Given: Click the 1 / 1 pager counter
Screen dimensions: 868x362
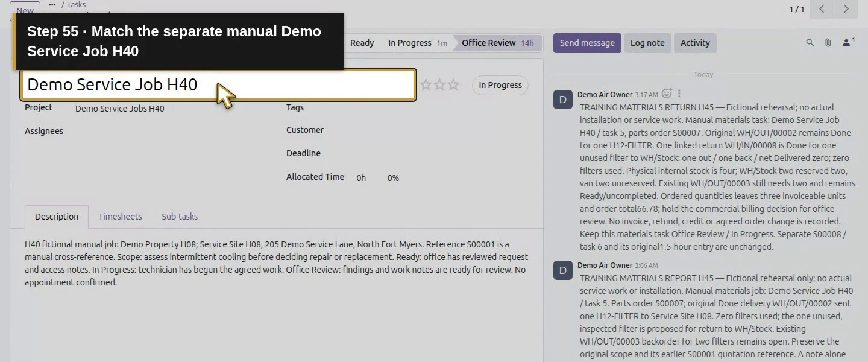Looking at the screenshot, I should pyautogui.click(x=797, y=9).
